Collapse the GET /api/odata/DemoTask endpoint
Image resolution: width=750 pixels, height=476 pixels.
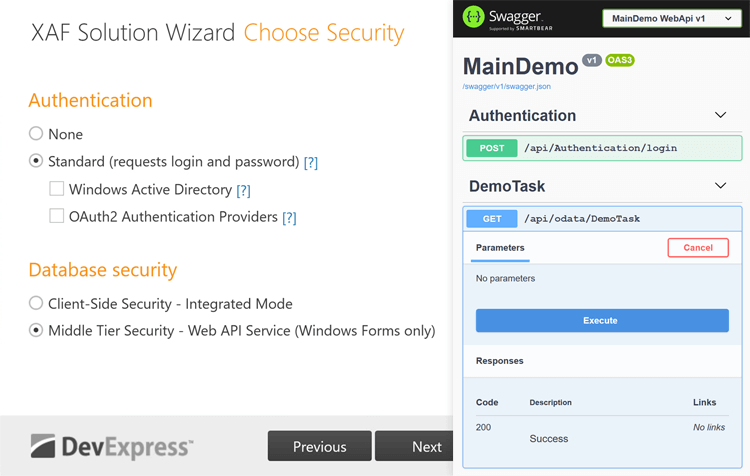(x=602, y=218)
